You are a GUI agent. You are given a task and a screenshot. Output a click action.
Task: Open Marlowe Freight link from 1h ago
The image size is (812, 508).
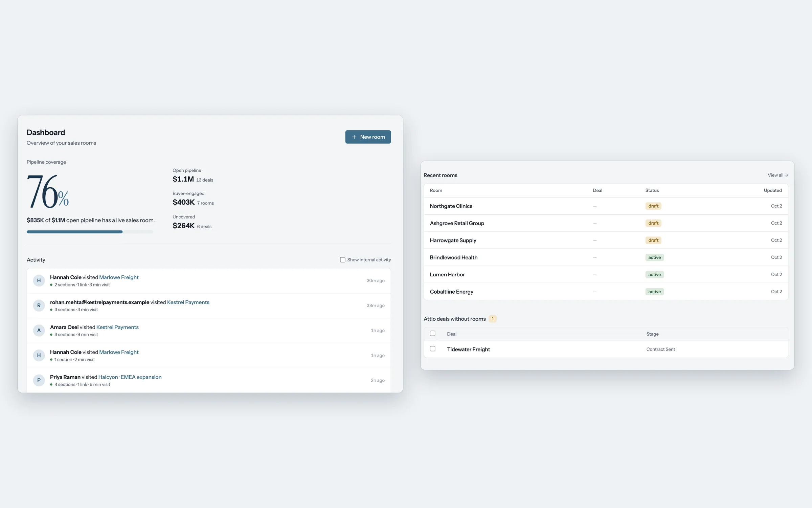tap(119, 352)
